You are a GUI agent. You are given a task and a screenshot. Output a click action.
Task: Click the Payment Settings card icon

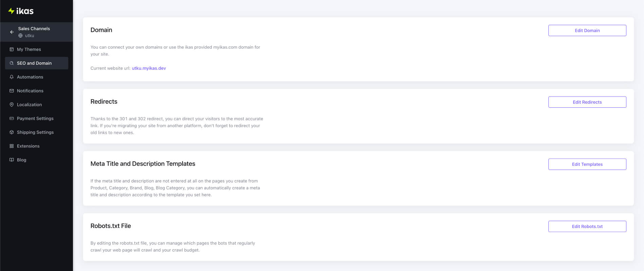pos(12,119)
